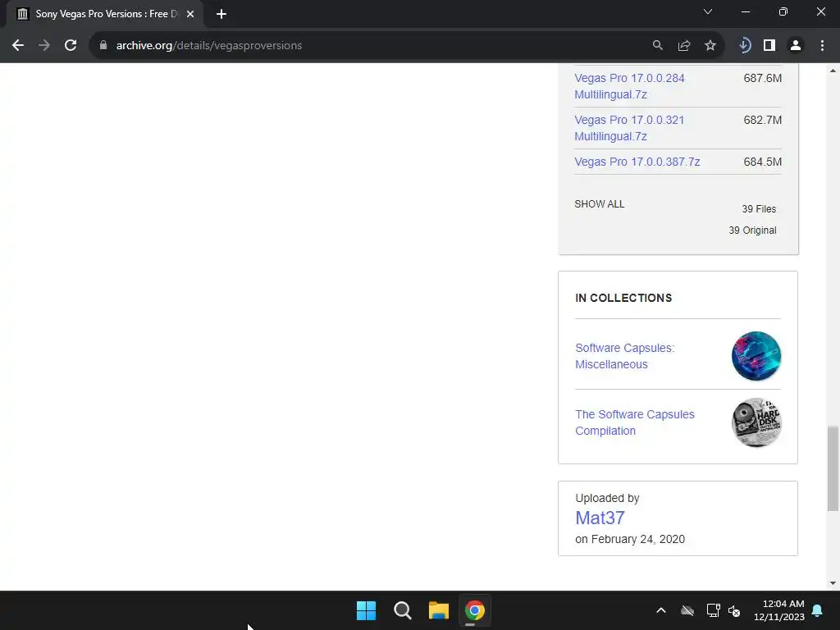The width and height of the screenshot is (840, 630).
Task: Show hidden system tray icons
Action: coord(661,610)
